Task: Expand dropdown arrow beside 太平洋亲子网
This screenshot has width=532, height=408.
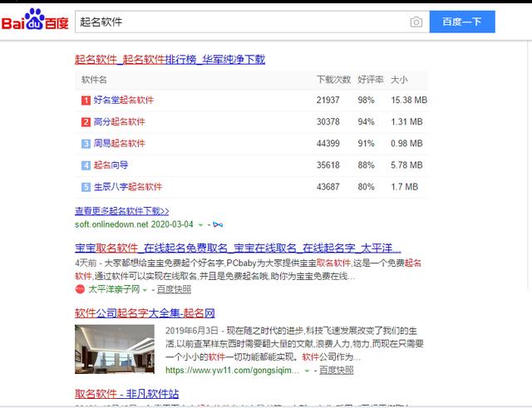Action: click(x=145, y=290)
